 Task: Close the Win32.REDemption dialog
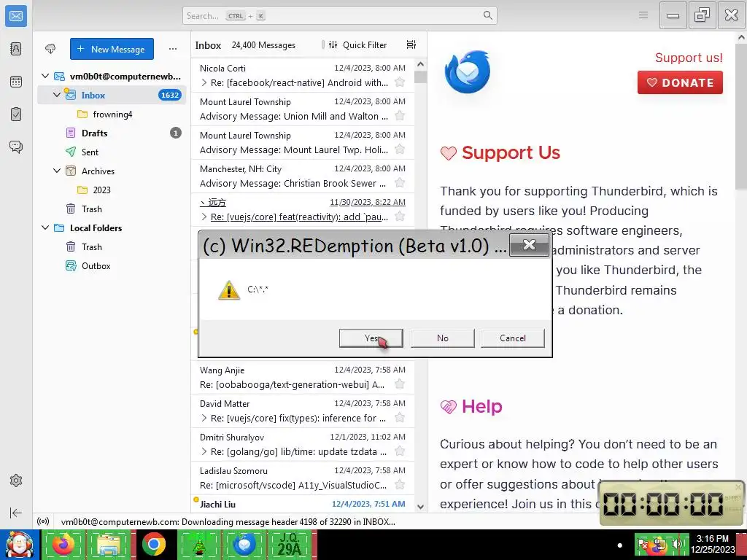click(529, 245)
